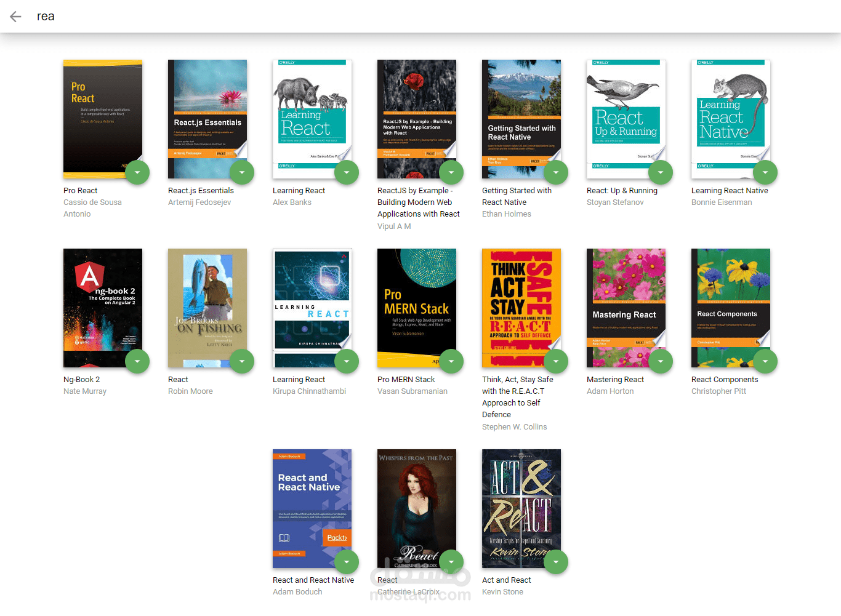Click the author name "Adam Boduch"
Image resolution: width=841 pixels, height=616 pixels.
point(297,592)
